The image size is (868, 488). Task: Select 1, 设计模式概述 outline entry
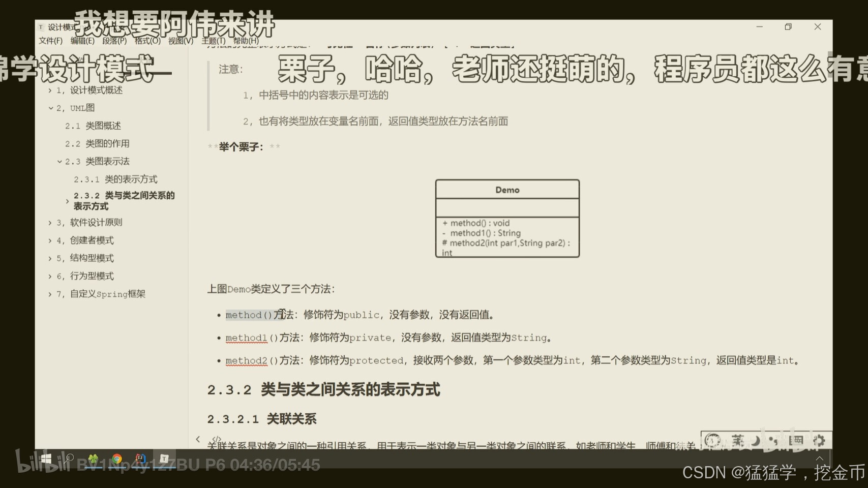[x=89, y=90]
